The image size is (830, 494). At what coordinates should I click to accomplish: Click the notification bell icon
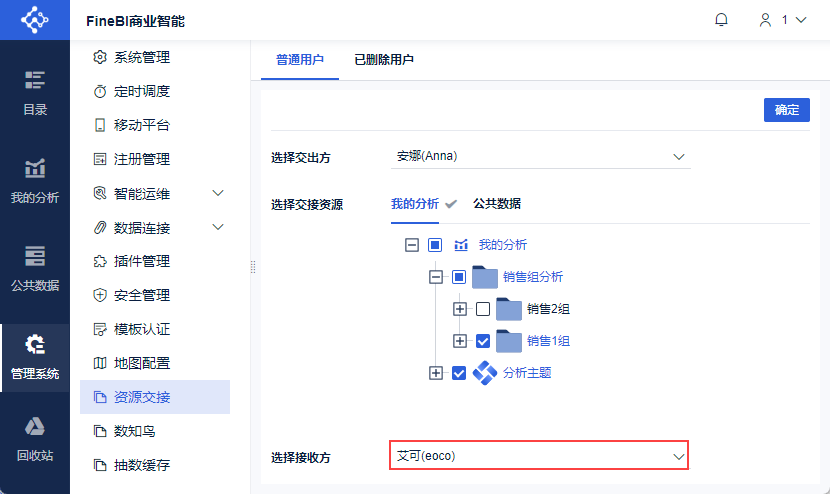tap(721, 19)
